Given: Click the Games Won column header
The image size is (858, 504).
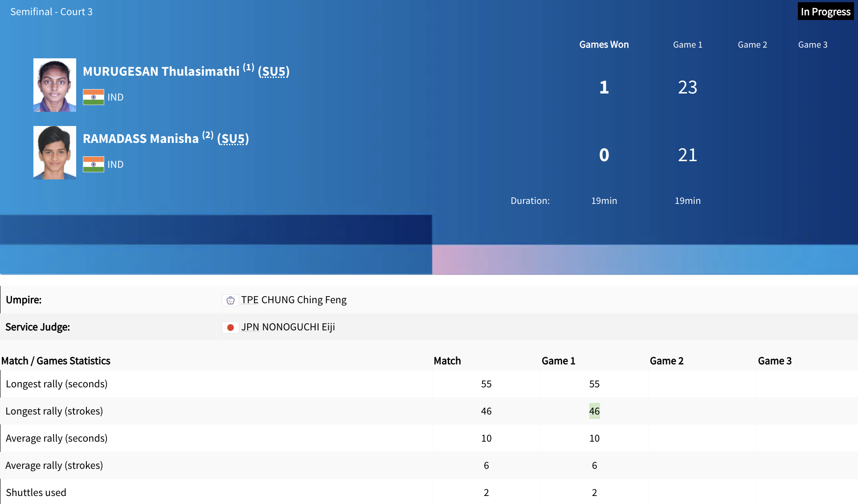Looking at the screenshot, I should 604,45.
